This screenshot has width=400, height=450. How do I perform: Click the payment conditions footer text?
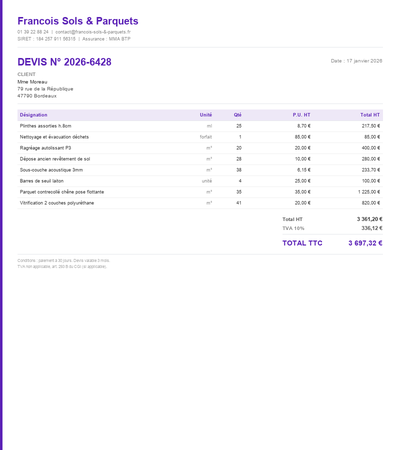(x=64, y=261)
